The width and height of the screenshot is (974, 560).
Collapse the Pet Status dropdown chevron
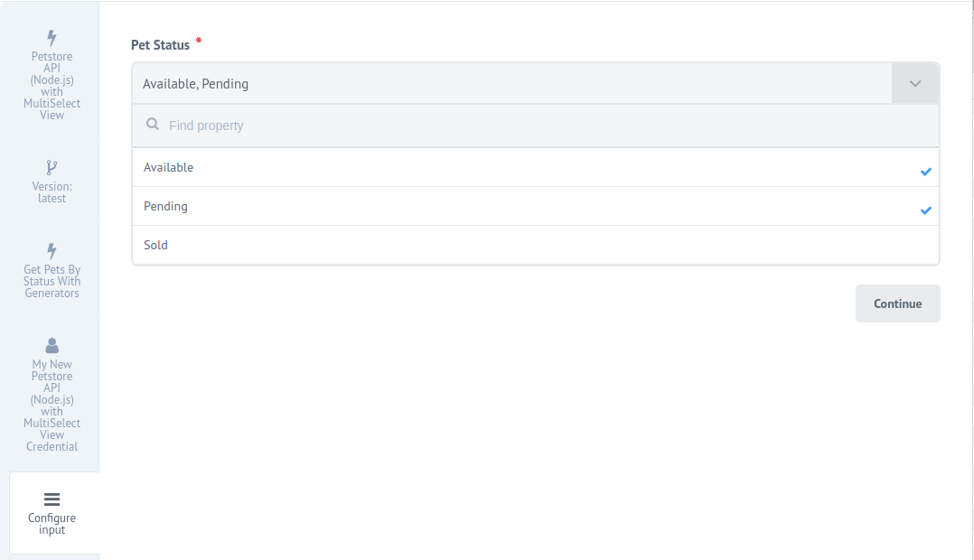[915, 83]
